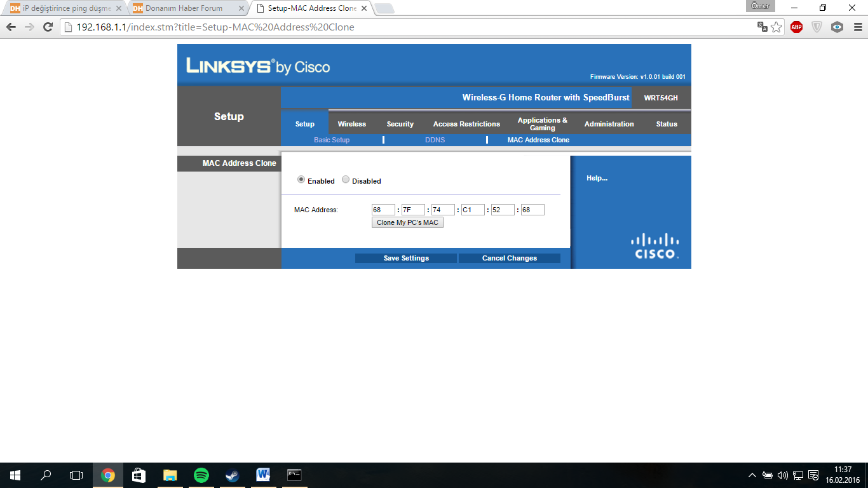Close the Setup-MAC Address Clone tab
This screenshot has width=868, height=488.
point(363,9)
